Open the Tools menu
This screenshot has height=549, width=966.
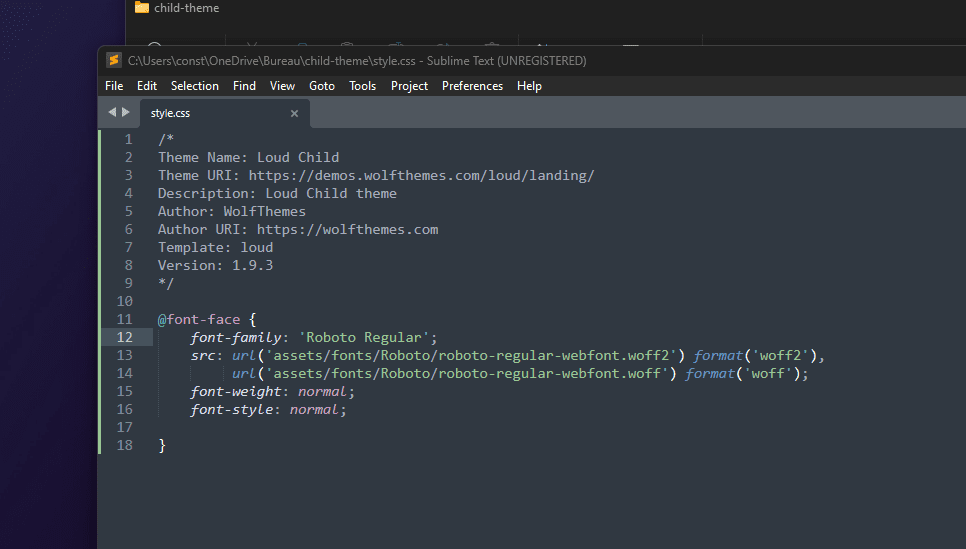pos(362,86)
